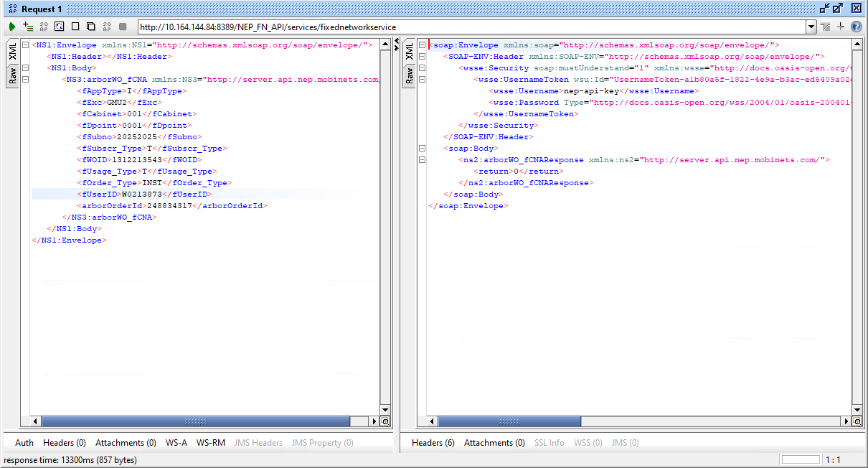868x468 pixels.
Task: Open online help via the question mark icon
Action: click(x=856, y=27)
